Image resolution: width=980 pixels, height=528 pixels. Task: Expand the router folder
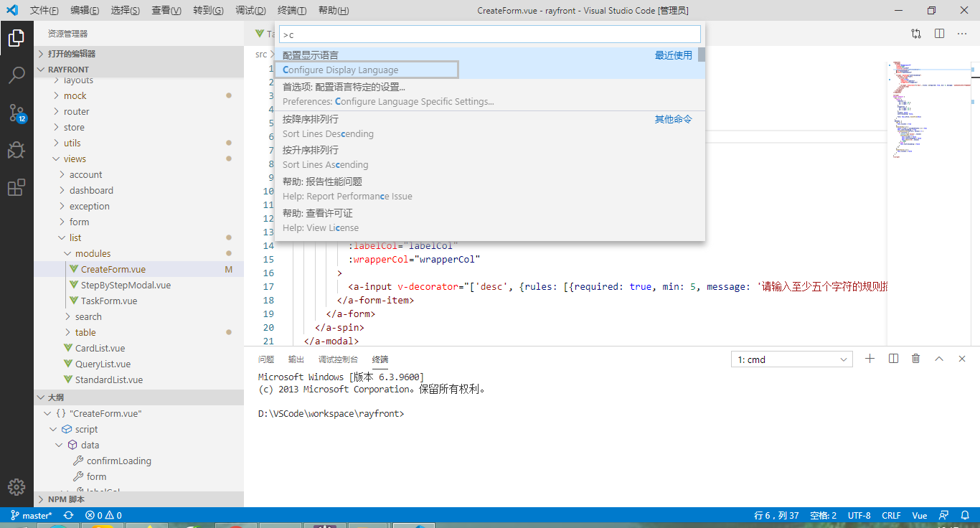click(x=138, y=111)
